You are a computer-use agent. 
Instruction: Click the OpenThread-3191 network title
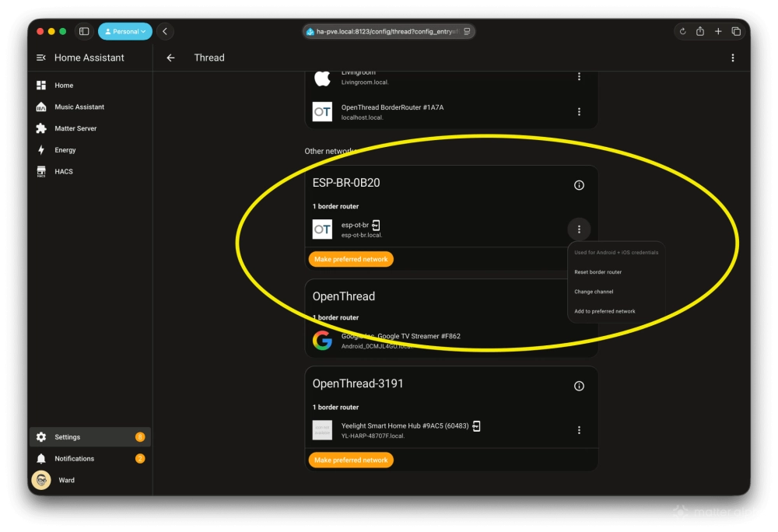pyautogui.click(x=358, y=383)
